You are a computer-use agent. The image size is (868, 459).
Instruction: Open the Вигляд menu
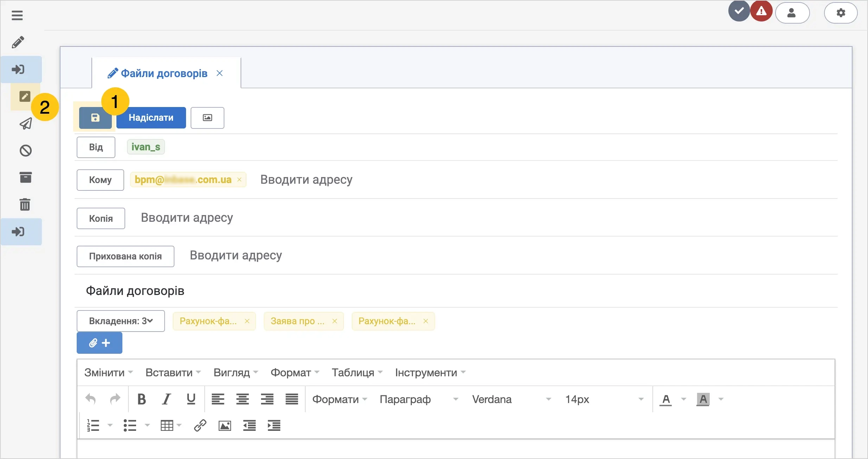(236, 372)
